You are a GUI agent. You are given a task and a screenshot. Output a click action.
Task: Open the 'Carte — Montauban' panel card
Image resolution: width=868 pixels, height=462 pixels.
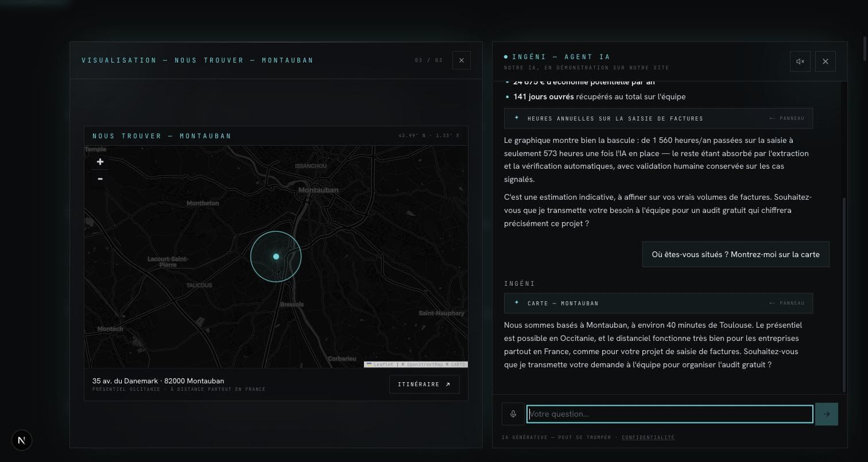click(x=658, y=303)
